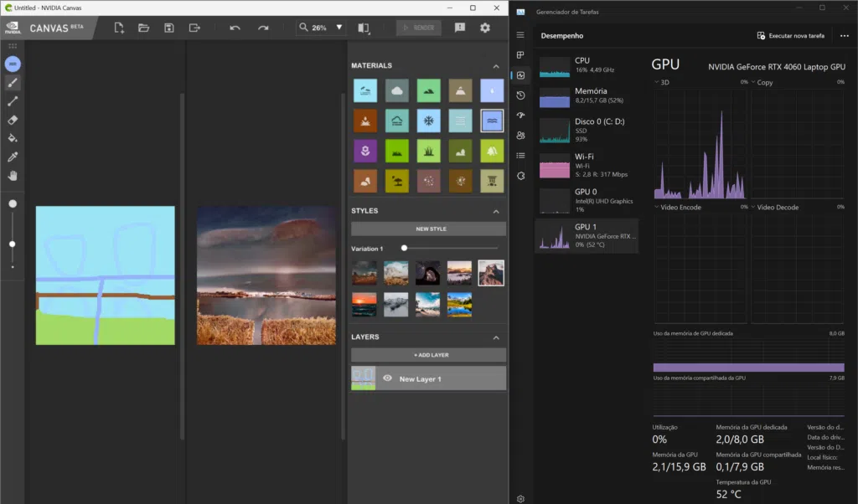The height and width of the screenshot is (504, 858).
Task: Toggle the side-by-side view mode
Action: (x=364, y=28)
